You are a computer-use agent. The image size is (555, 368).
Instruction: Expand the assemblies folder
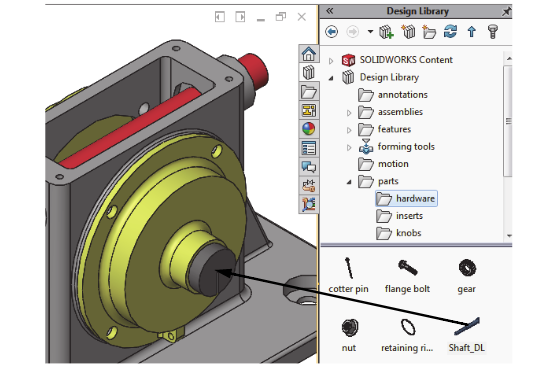click(x=349, y=113)
